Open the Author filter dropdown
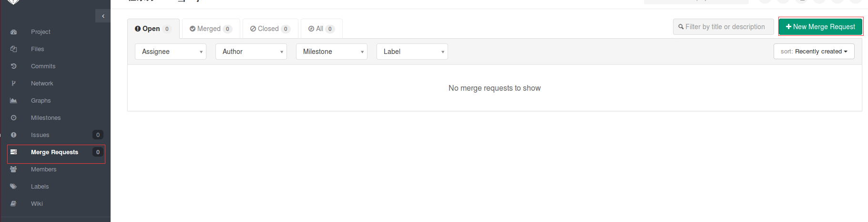 coord(251,52)
